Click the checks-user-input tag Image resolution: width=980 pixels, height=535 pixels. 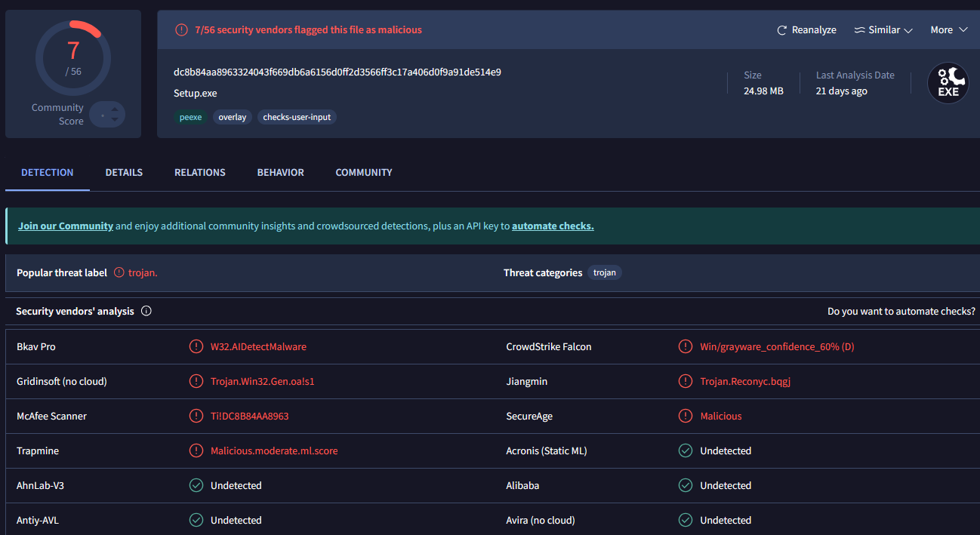click(x=297, y=117)
